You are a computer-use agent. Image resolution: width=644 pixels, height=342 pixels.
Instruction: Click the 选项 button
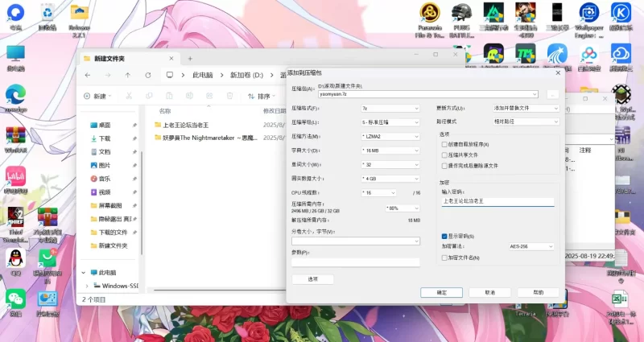[312, 279]
